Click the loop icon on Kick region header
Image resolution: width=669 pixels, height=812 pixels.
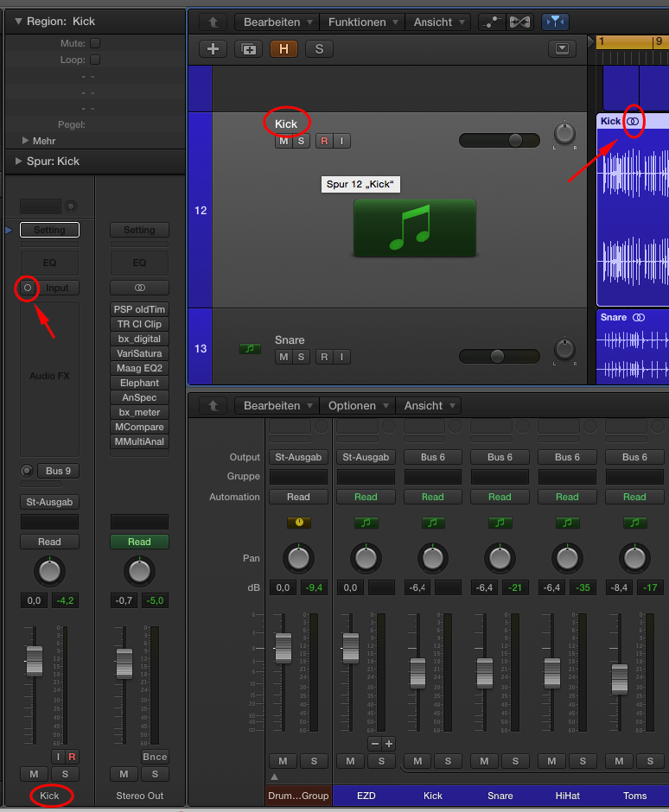pyautogui.click(x=633, y=121)
